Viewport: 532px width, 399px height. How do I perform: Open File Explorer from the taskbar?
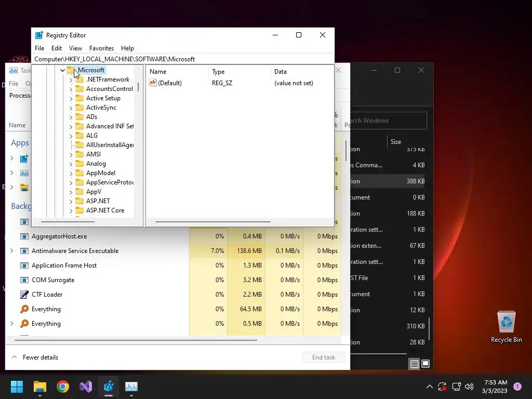(x=39, y=387)
